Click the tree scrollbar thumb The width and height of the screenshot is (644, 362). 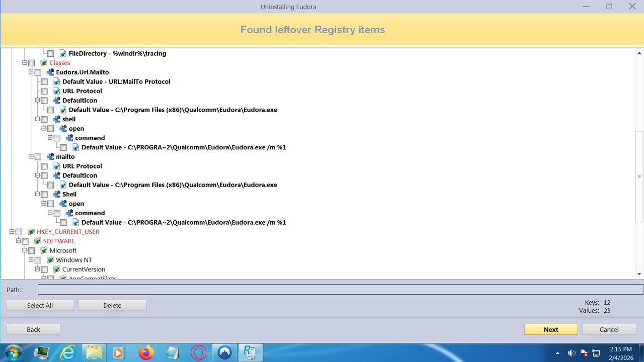pos(639,176)
